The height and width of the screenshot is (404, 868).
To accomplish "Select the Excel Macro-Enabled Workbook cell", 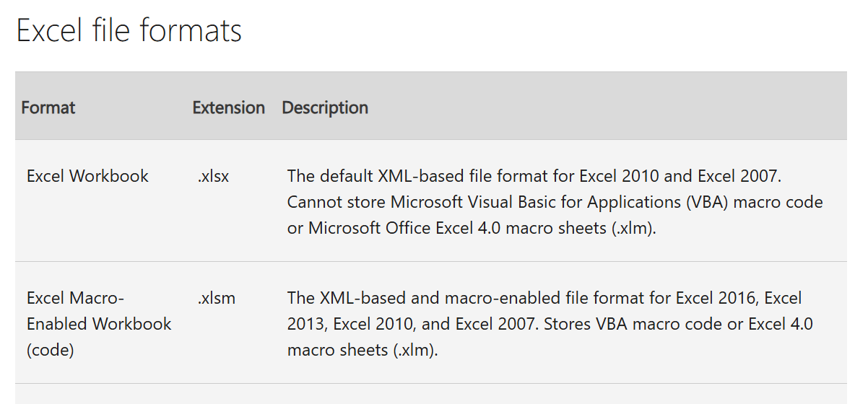I will (99, 311).
